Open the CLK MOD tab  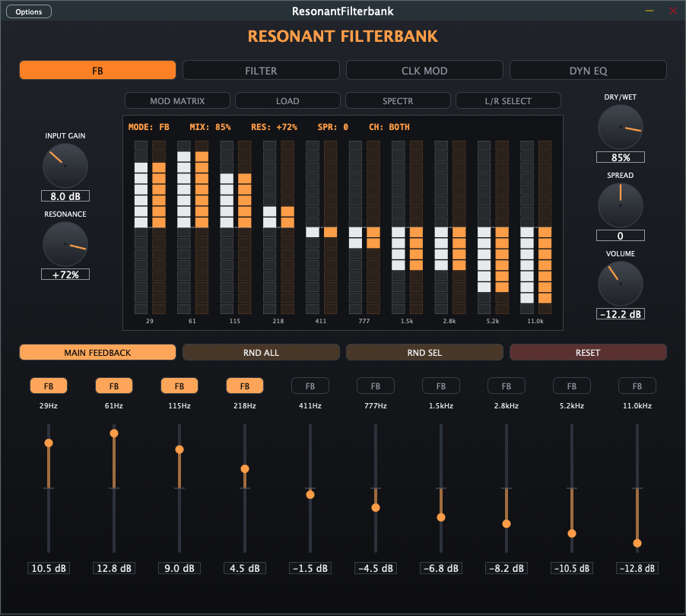(x=424, y=71)
